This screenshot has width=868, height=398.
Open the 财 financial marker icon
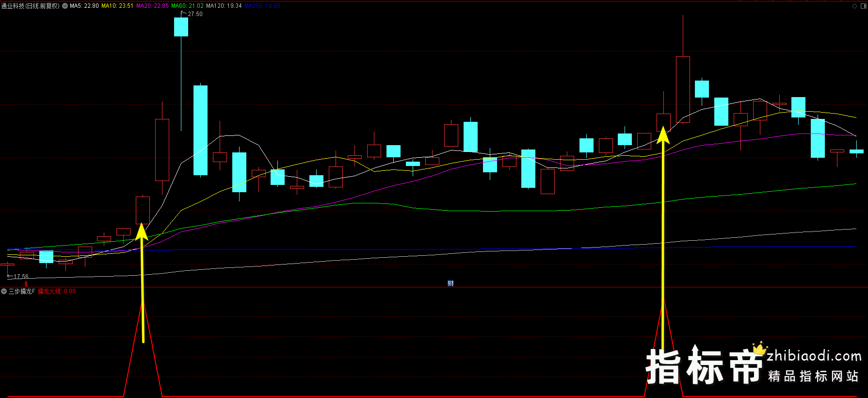(450, 283)
